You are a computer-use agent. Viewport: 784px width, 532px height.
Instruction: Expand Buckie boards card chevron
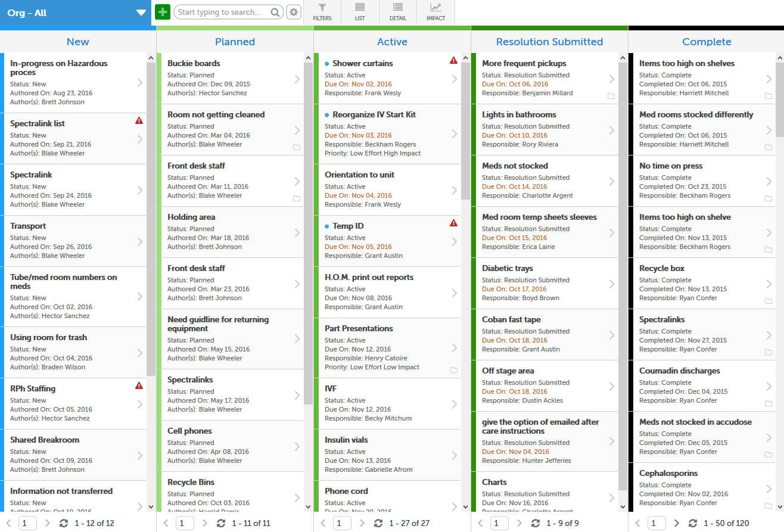coord(297,79)
